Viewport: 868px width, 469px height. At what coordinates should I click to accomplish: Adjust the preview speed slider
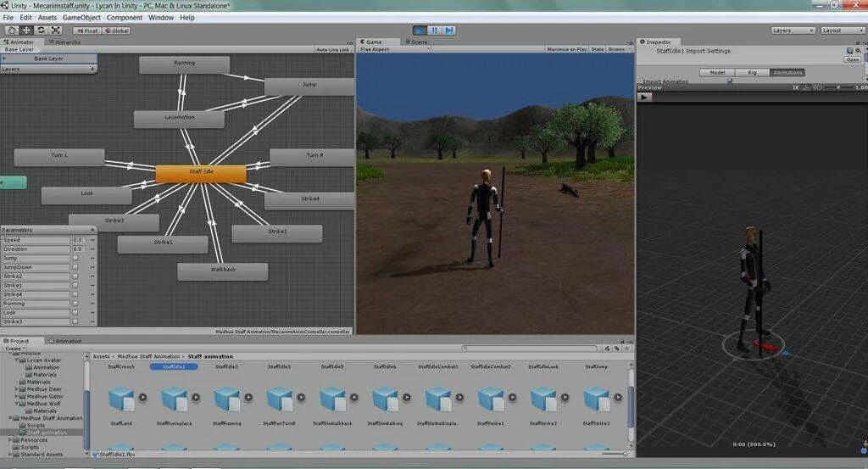pos(838,87)
